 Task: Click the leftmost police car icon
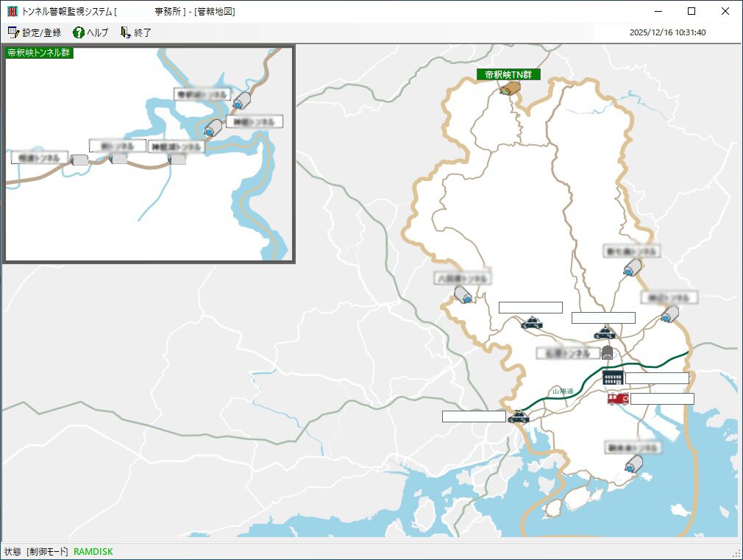click(518, 417)
